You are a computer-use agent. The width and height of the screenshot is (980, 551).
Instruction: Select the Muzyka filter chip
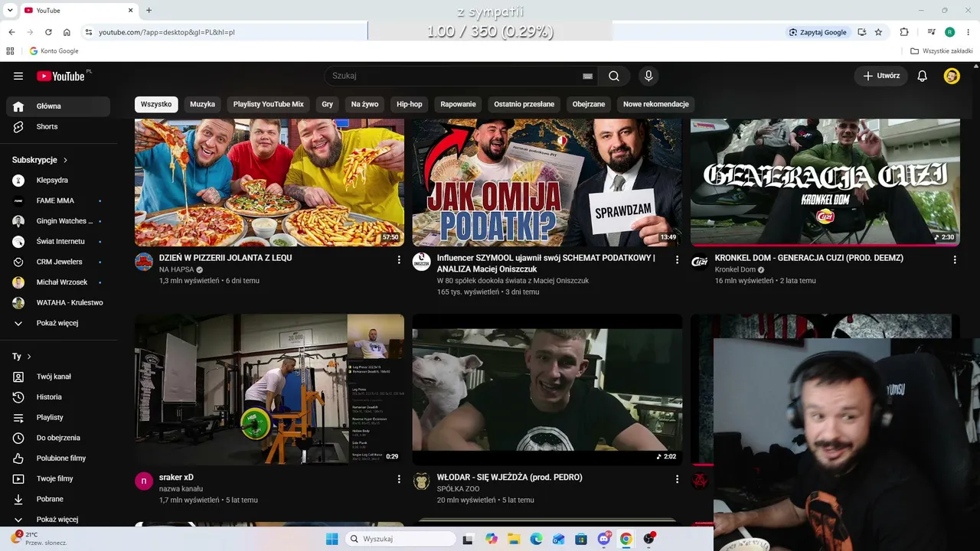pos(203,104)
